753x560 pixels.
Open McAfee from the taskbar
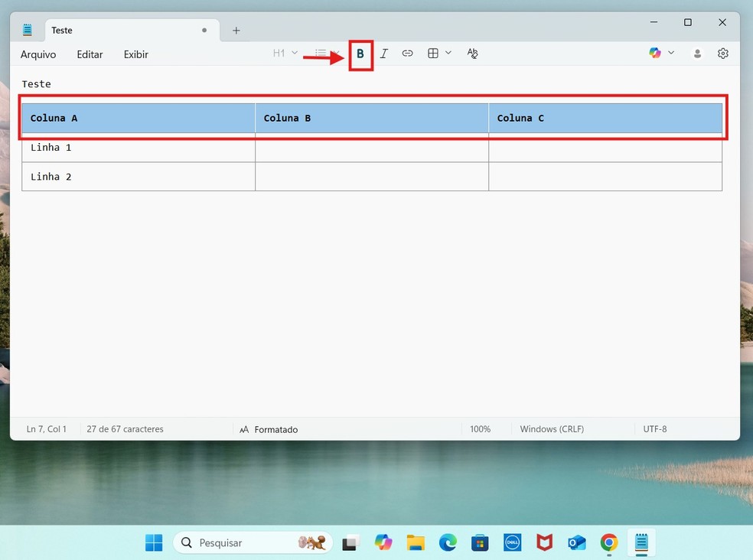pos(544,542)
